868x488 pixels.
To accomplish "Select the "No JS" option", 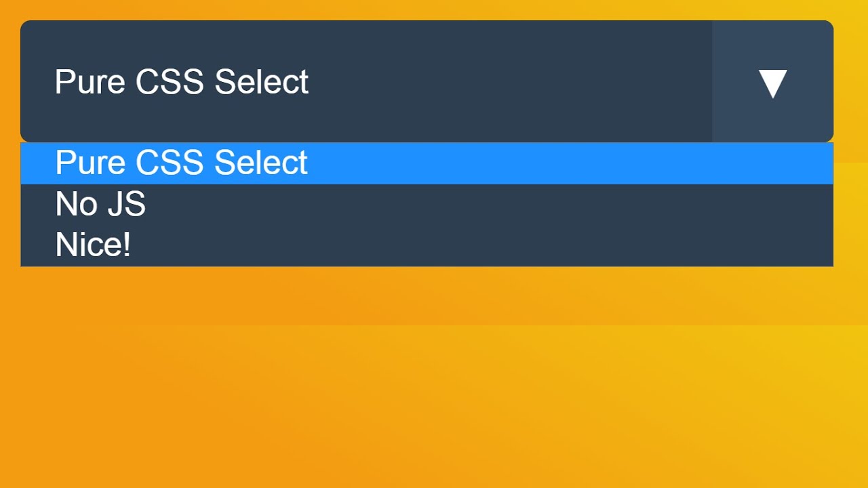I will pos(100,204).
